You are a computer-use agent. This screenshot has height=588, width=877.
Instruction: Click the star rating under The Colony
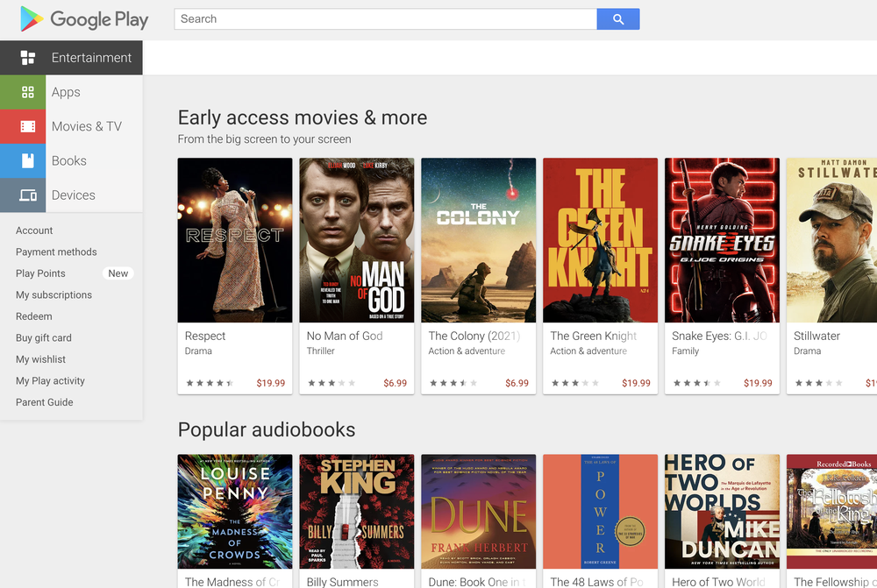click(453, 383)
